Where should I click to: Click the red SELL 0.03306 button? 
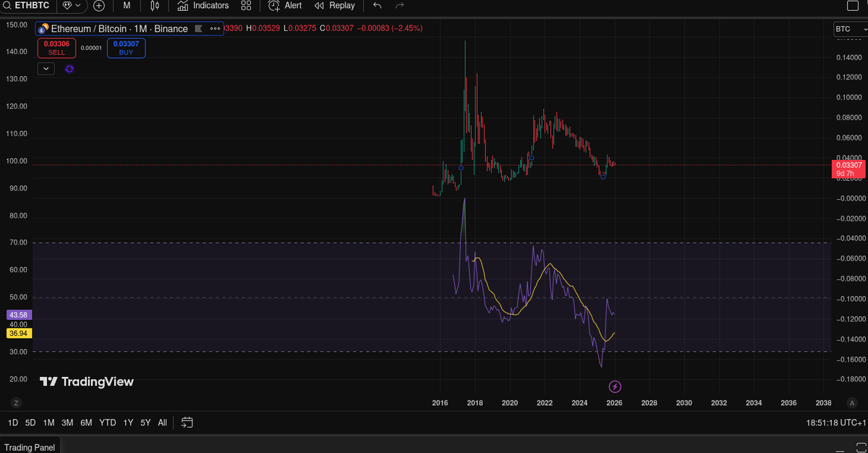(x=56, y=48)
